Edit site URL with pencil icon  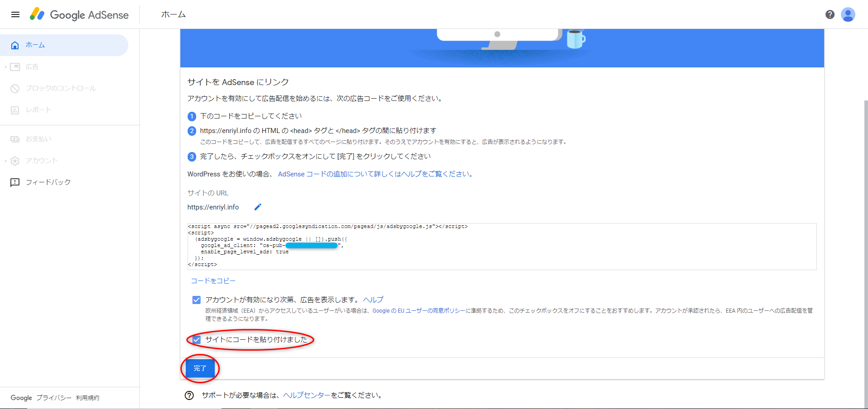(x=258, y=207)
